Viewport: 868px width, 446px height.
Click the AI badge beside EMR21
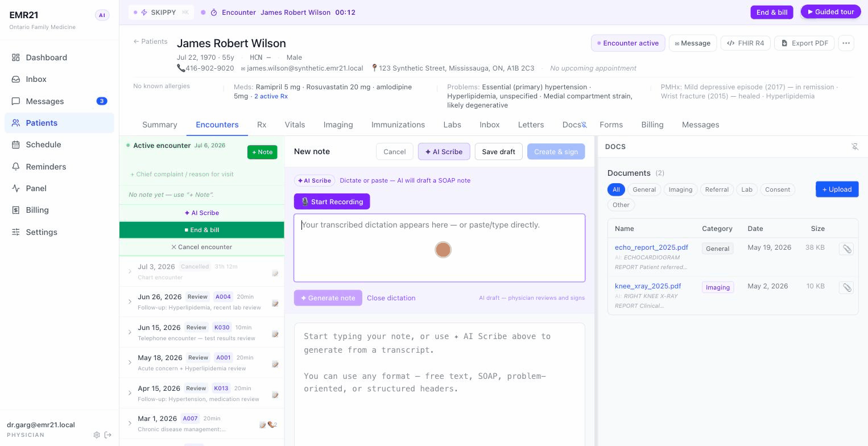pyautogui.click(x=102, y=15)
